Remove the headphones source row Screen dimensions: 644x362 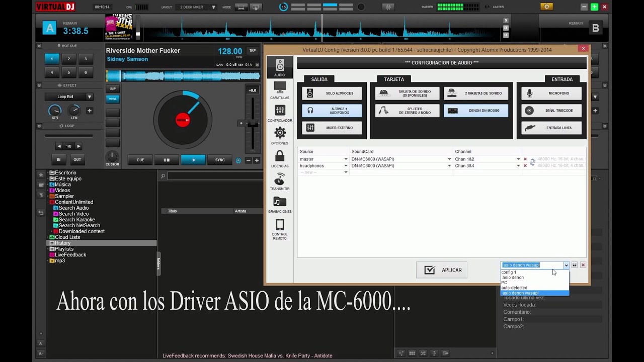(x=525, y=165)
